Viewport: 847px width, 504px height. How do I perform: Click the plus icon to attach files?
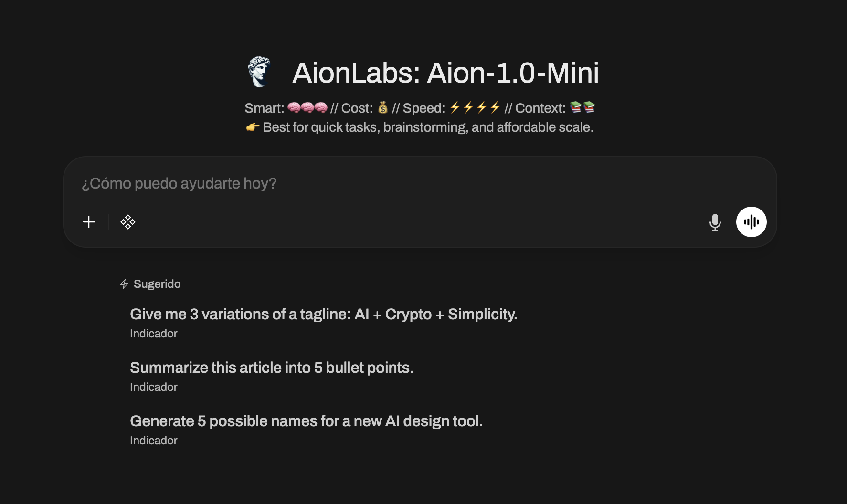(89, 222)
